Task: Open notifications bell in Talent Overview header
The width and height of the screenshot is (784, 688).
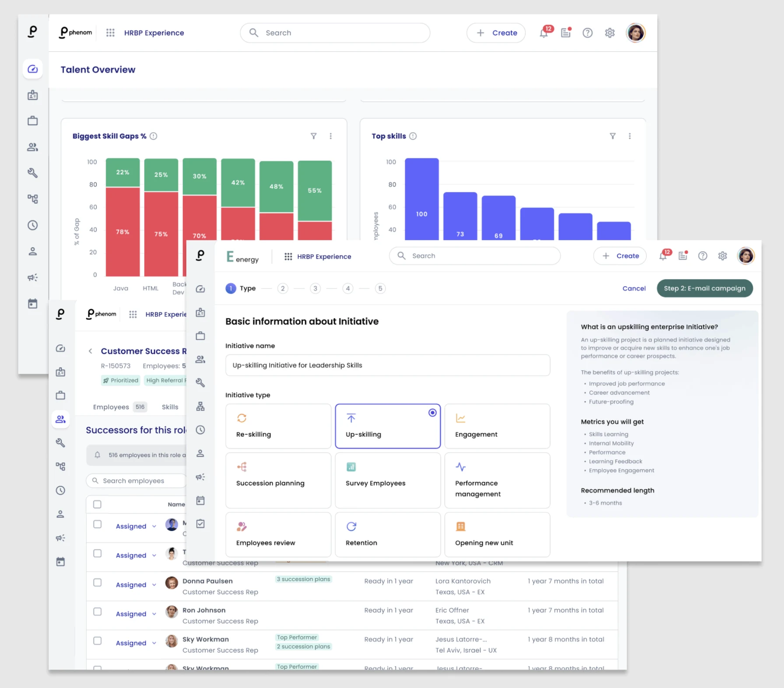Action: tap(543, 33)
